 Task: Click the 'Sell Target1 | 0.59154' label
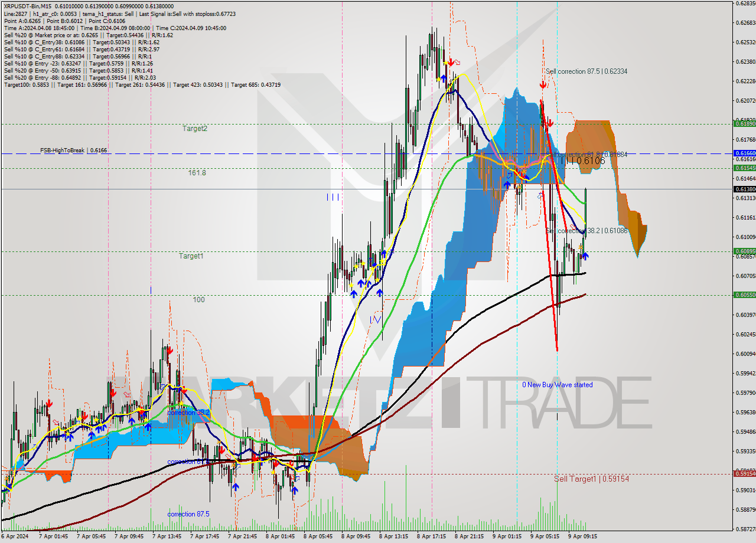591,479
